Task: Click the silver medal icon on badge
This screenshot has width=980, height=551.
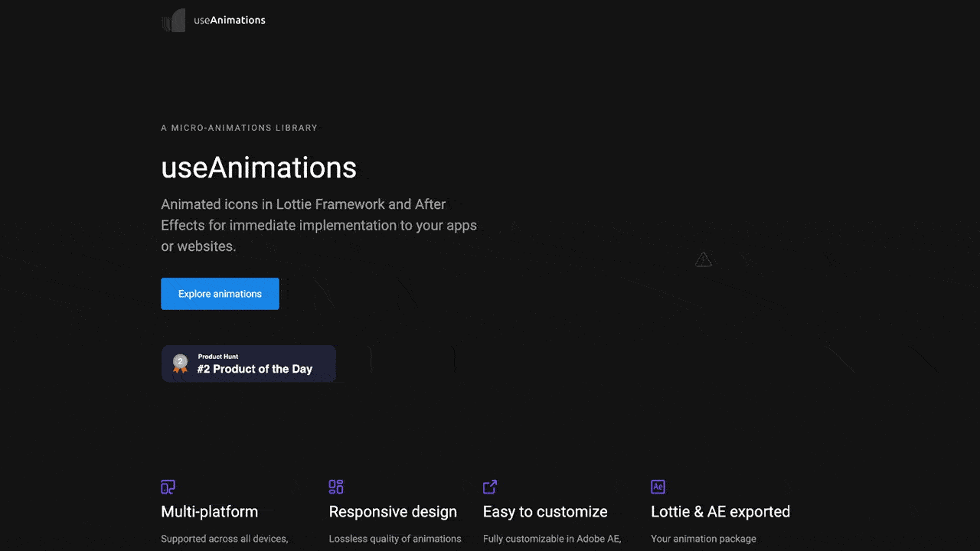Action: coord(180,364)
